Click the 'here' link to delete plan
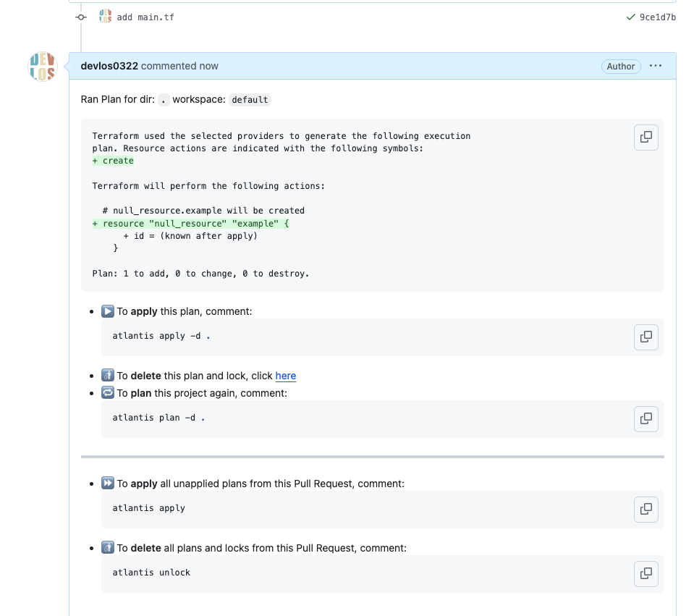The image size is (686, 616). (x=286, y=376)
